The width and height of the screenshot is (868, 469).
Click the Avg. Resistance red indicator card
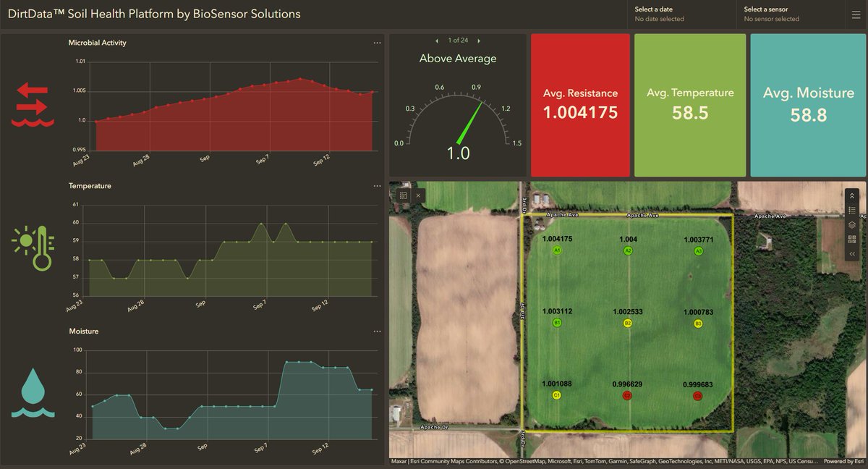coord(580,105)
